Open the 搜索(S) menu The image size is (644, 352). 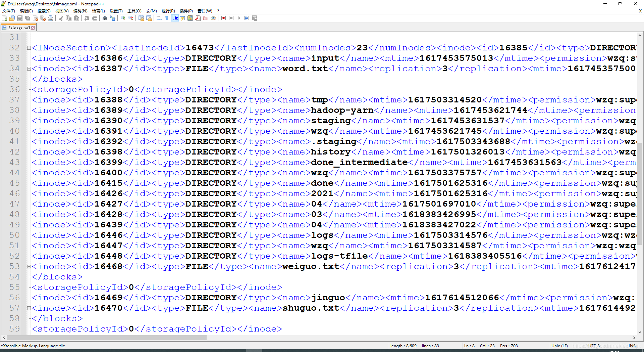point(44,11)
